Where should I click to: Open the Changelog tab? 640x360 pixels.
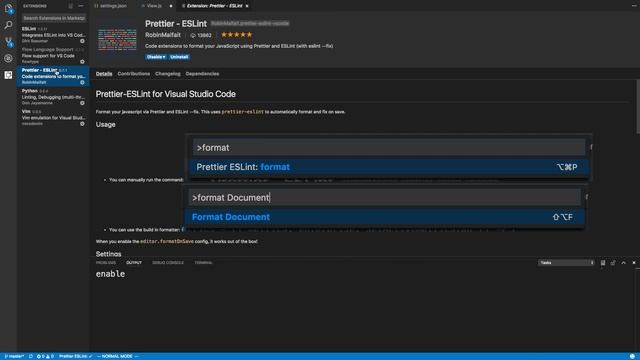(168, 74)
